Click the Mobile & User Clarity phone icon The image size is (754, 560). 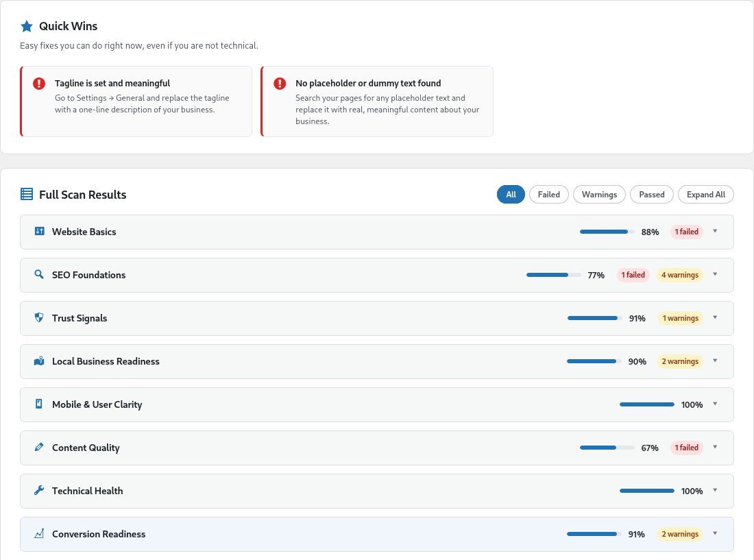click(x=39, y=404)
